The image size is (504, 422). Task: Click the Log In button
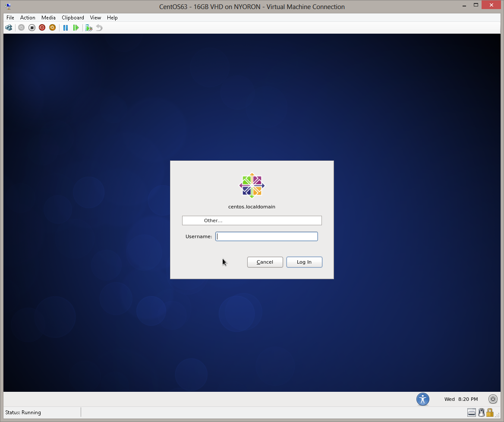304,262
